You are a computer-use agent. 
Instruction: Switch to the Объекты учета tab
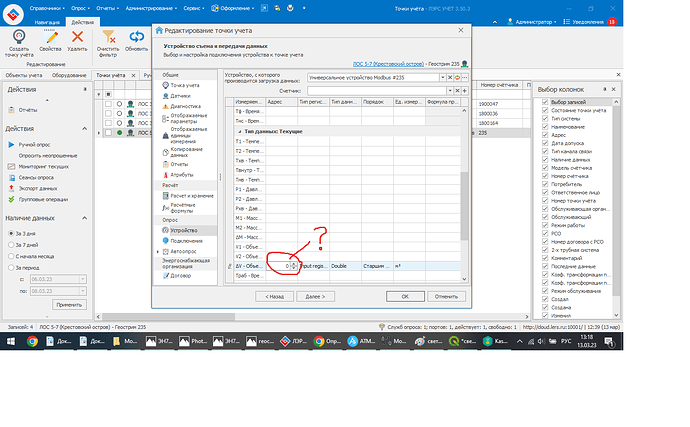(24, 75)
